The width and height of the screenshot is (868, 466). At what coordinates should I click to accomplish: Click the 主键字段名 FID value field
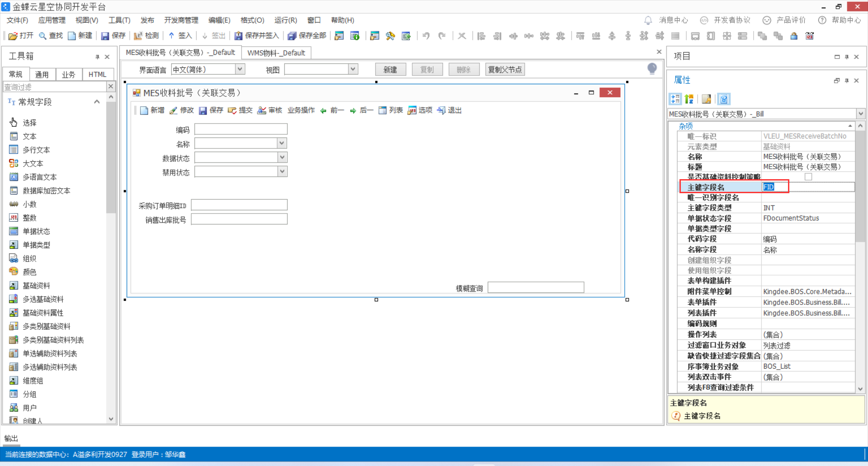click(808, 187)
